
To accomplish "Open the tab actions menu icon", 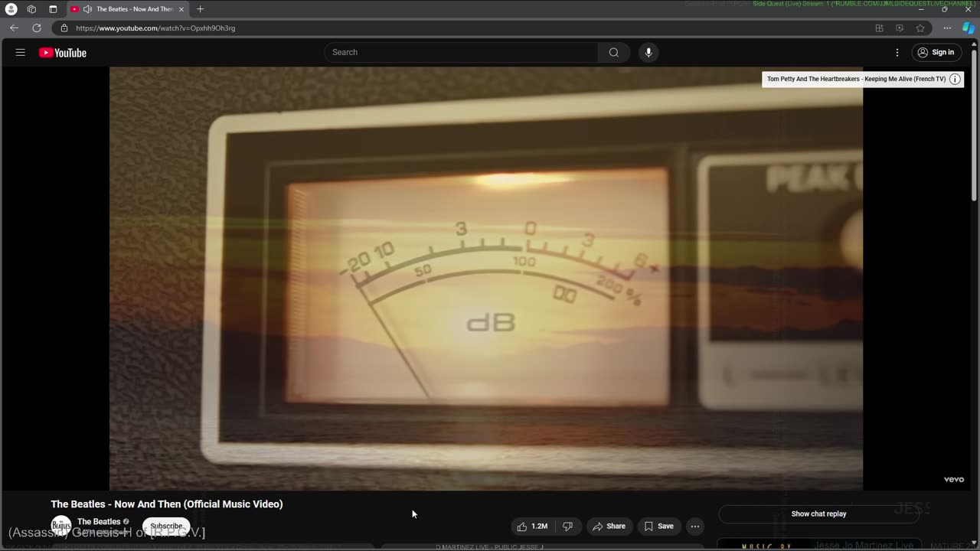I will 53,9.
